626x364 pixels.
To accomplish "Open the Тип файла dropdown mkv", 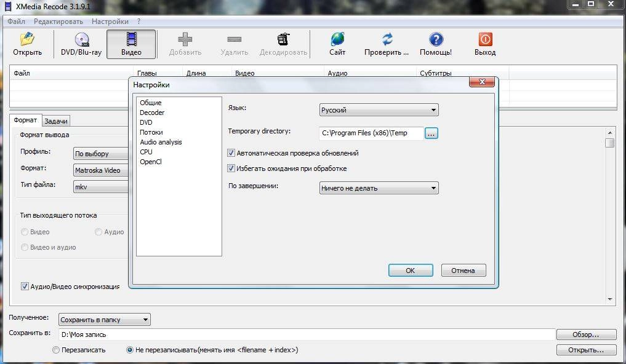I will click(x=101, y=187).
